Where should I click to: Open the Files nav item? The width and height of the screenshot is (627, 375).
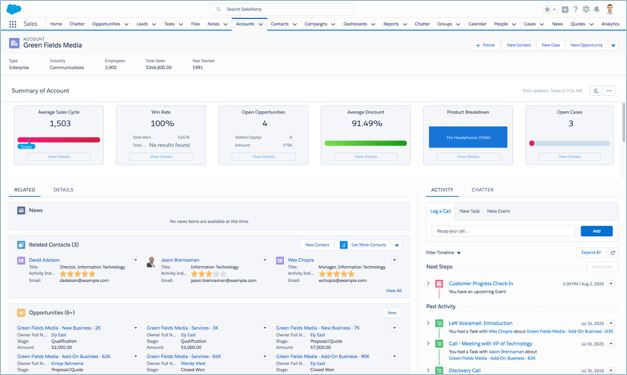click(x=195, y=24)
